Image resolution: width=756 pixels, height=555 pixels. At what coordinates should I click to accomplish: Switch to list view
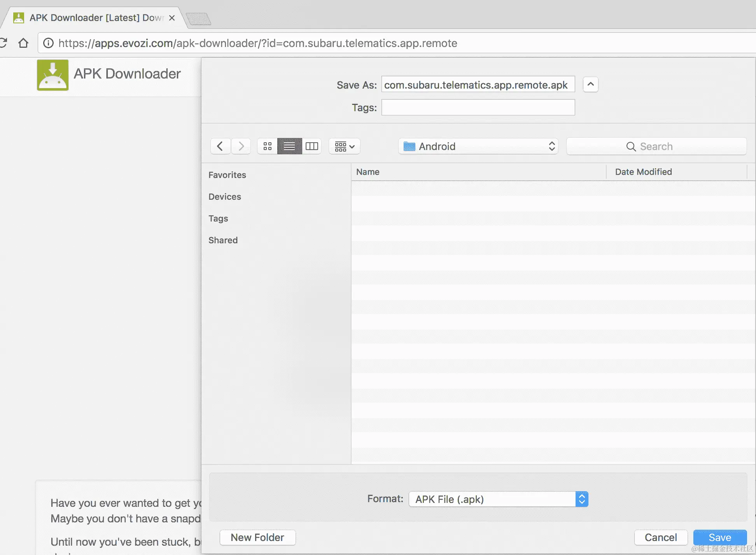click(289, 146)
